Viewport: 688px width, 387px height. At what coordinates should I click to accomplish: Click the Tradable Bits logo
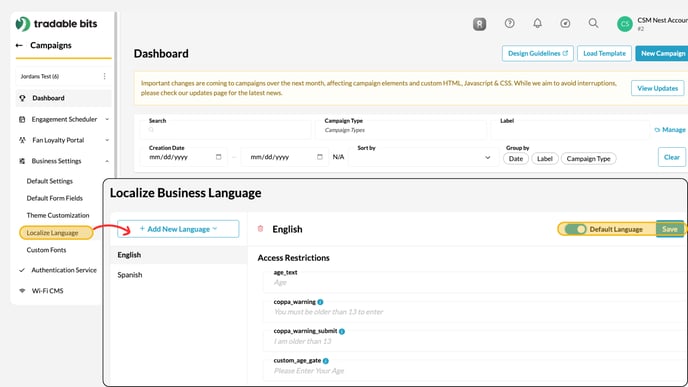[56, 24]
